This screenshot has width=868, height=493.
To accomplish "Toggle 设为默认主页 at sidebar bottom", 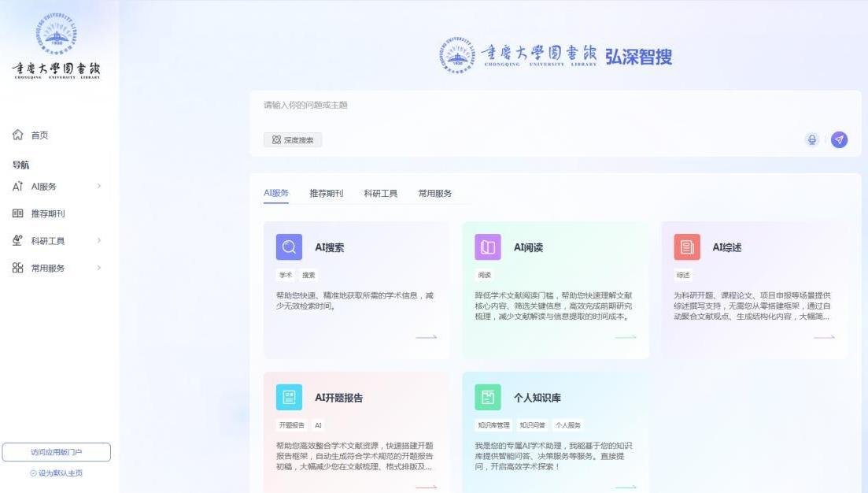I will pyautogui.click(x=56, y=473).
